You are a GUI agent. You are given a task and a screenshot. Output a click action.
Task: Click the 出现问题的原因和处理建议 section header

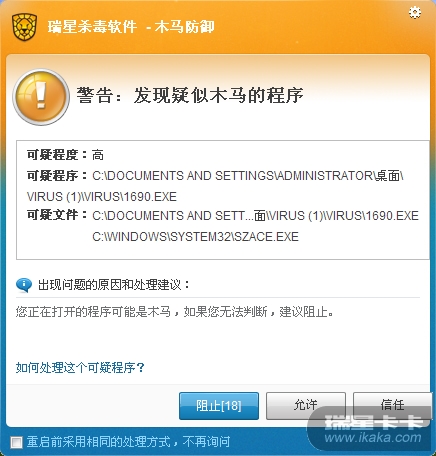(114, 285)
